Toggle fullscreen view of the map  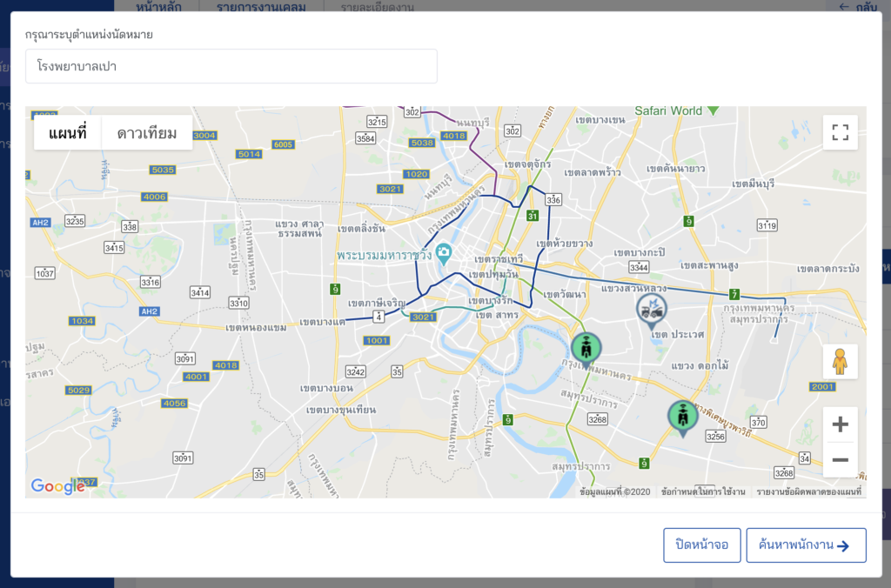[840, 132]
